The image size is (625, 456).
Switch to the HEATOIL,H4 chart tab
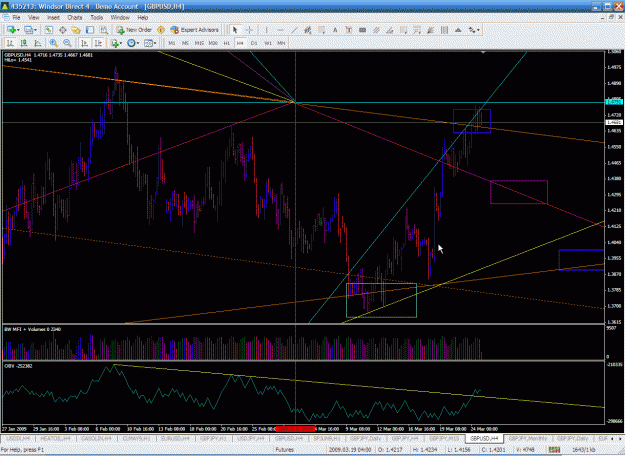[x=55, y=438]
